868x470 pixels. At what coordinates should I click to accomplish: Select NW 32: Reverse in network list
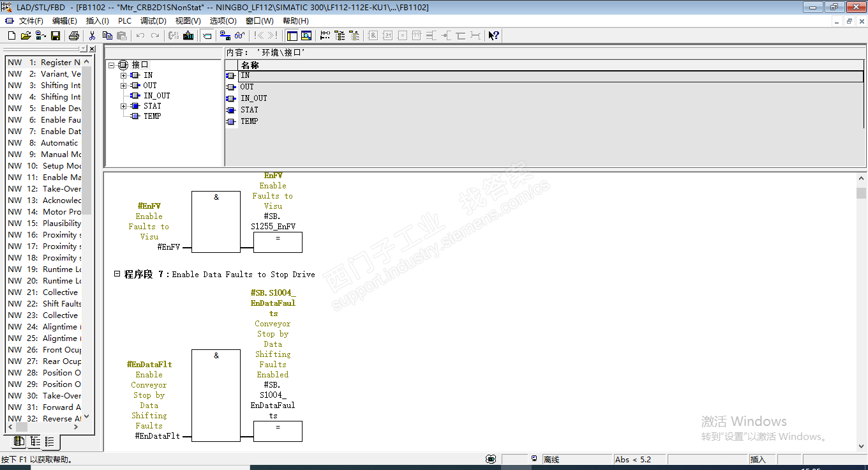pos(44,419)
